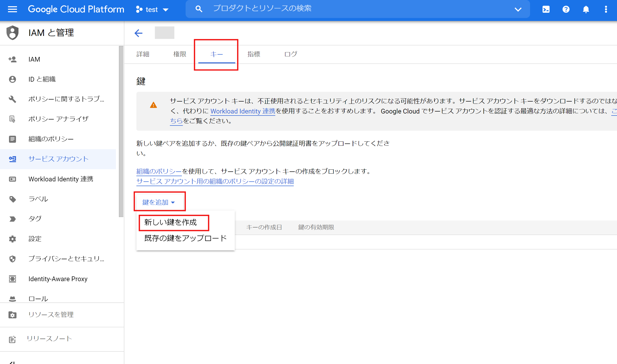The height and width of the screenshot is (364, 617).
Task: Click the Google Cloud Platform logo text
Action: point(76,9)
